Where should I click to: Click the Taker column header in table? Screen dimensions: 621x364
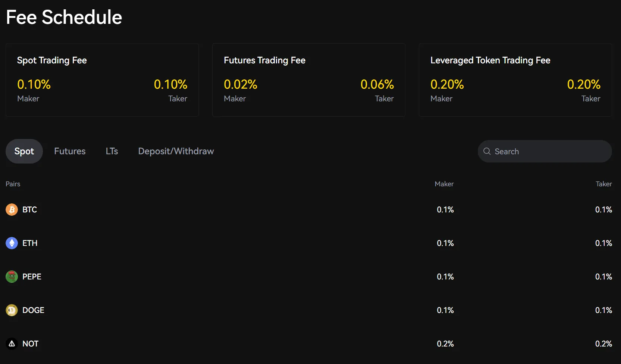[x=603, y=184]
